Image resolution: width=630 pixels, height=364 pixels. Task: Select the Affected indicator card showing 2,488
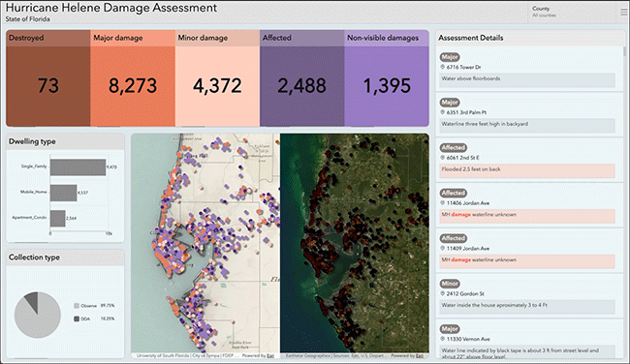click(302, 77)
